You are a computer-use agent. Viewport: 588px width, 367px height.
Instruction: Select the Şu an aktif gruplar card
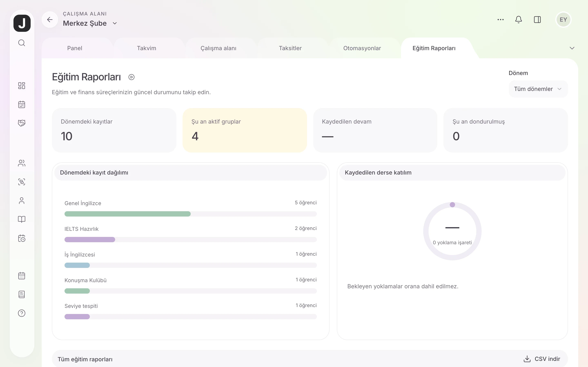245,130
